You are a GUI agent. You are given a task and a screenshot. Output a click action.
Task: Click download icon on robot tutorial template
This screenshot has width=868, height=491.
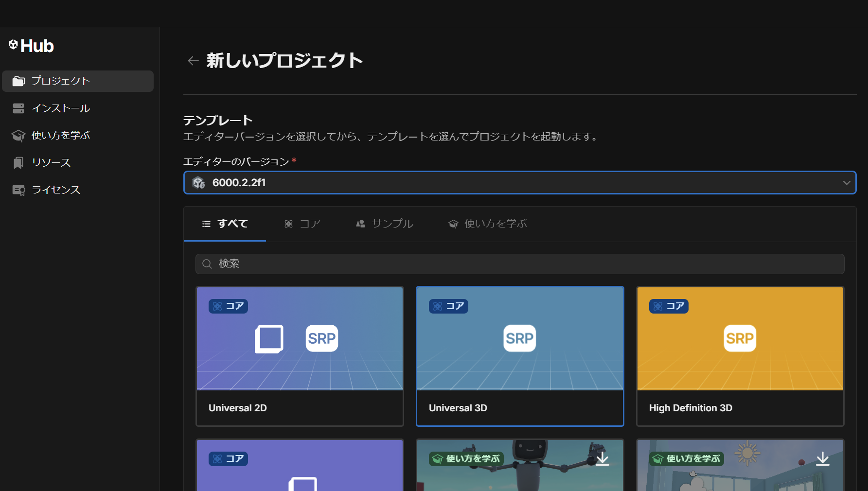click(x=602, y=458)
